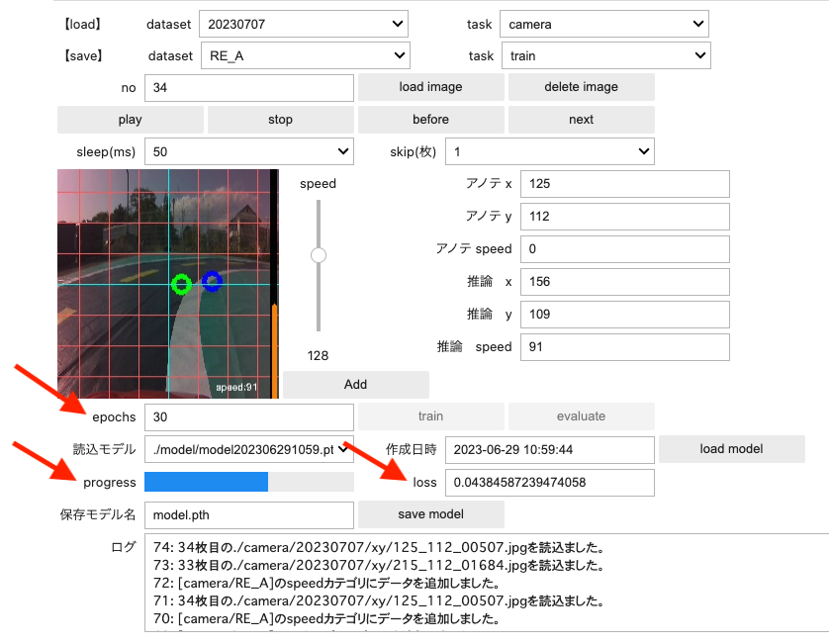Viewport: 829px width, 644px height.
Task: Click the 推論 x field showing 156
Action: (625, 282)
